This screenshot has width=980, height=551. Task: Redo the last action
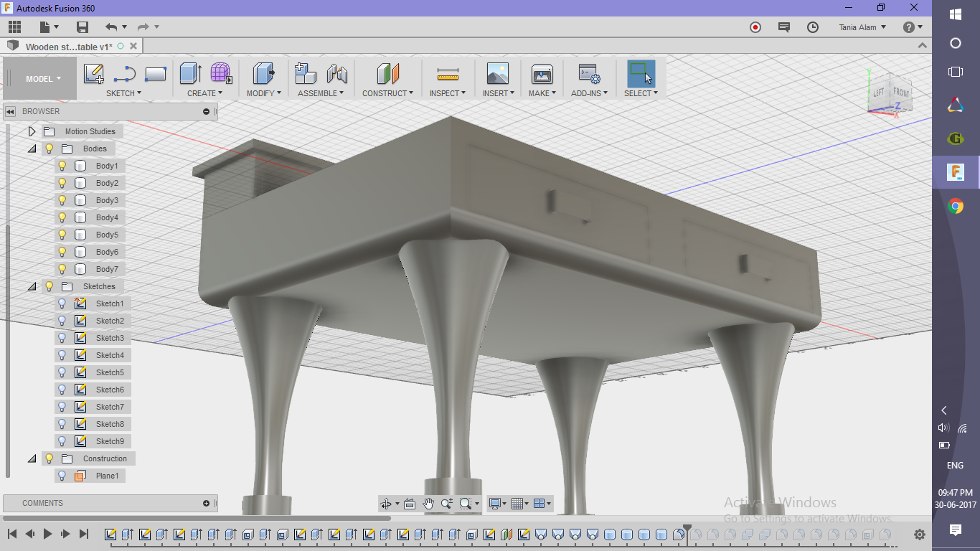pos(143,27)
